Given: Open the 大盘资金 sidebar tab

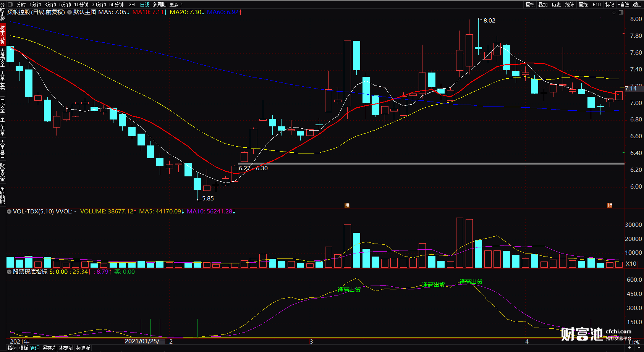Looking at the screenshot, I should click(3, 57).
